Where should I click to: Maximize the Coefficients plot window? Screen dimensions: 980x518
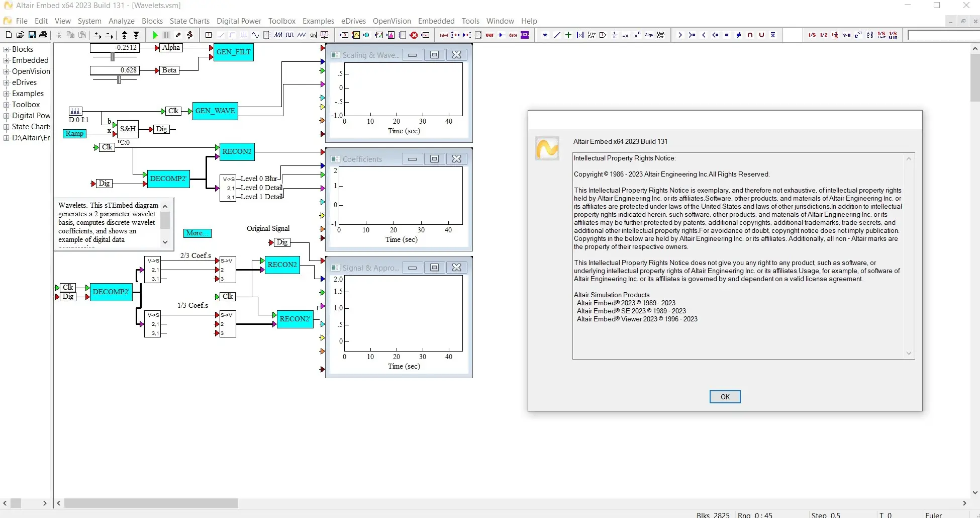(x=434, y=159)
